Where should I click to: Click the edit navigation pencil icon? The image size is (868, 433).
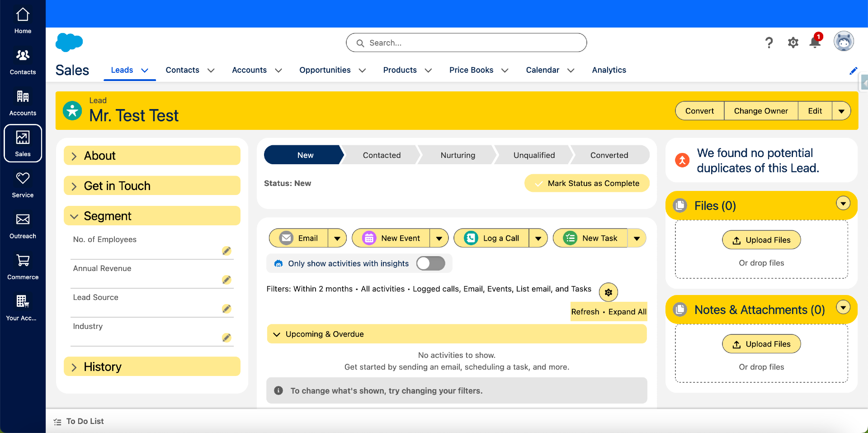853,71
